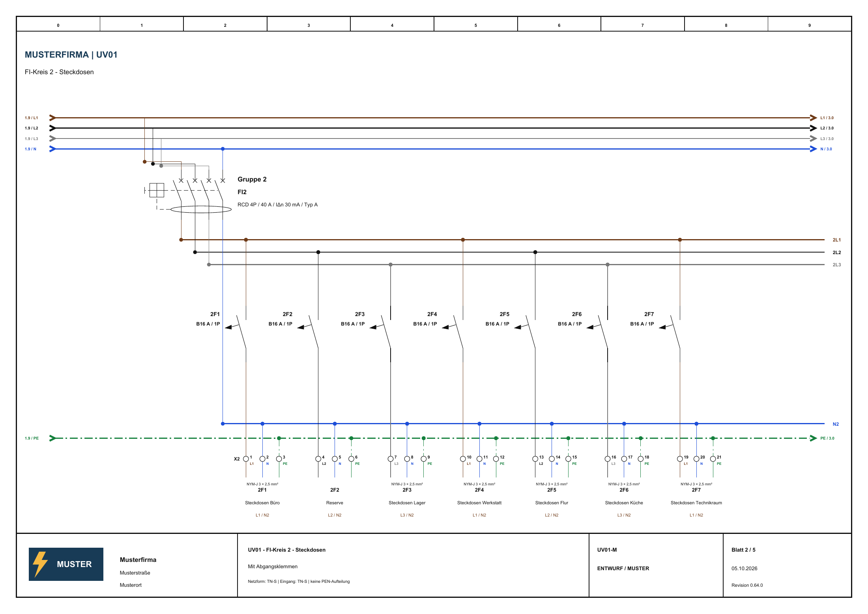The height and width of the screenshot is (614, 868).
Task: Click the 2L1 busbar label
Action: (x=836, y=240)
